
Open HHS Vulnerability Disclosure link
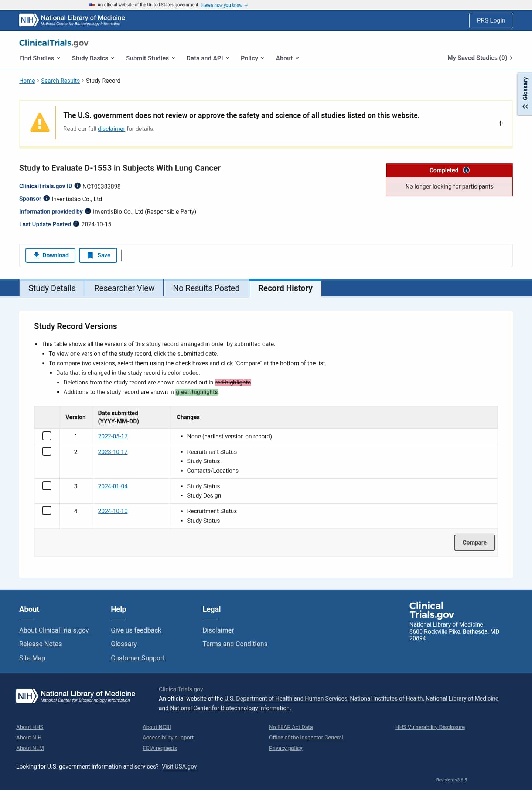click(430, 727)
